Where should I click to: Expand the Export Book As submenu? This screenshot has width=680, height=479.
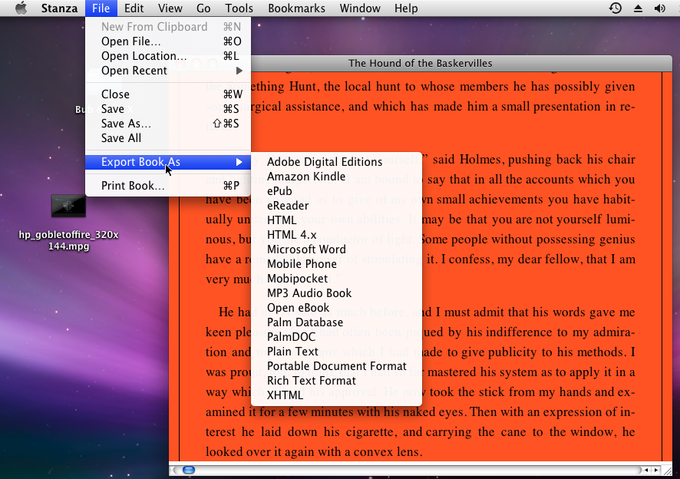pos(168,162)
